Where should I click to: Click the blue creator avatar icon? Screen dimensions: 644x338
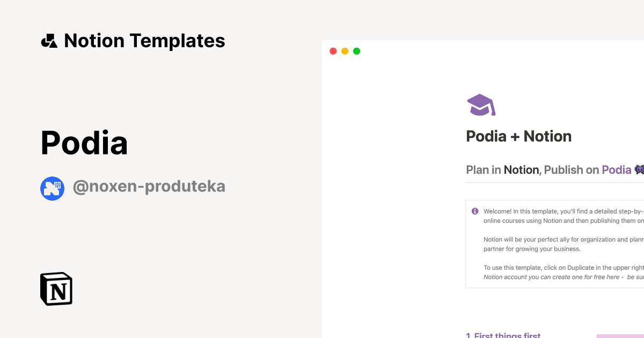tap(52, 188)
